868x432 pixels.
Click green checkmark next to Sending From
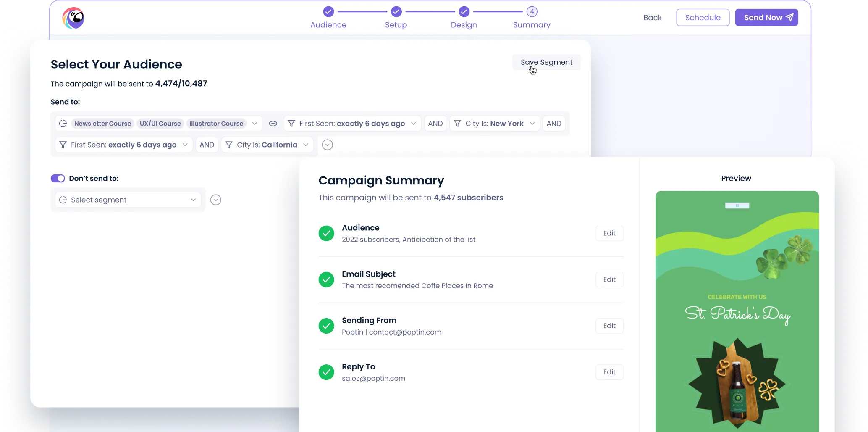click(326, 326)
